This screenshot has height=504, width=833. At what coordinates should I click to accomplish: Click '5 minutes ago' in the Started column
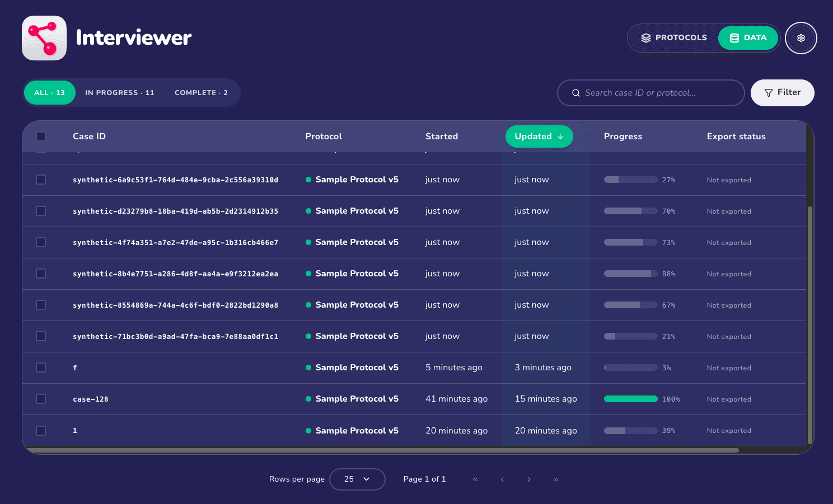tap(454, 368)
